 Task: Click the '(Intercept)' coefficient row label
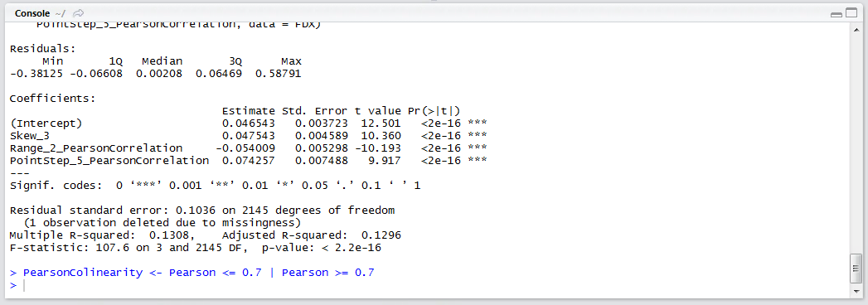pyautogui.click(x=46, y=123)
